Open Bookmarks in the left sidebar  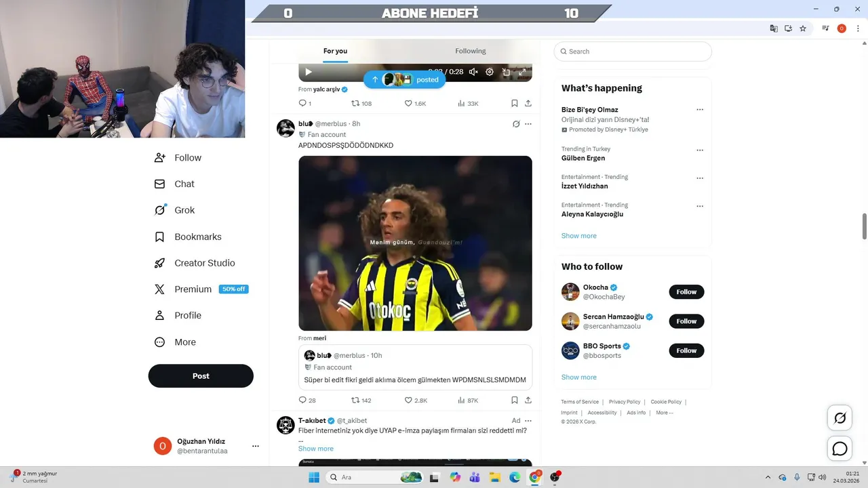[188, 237]
